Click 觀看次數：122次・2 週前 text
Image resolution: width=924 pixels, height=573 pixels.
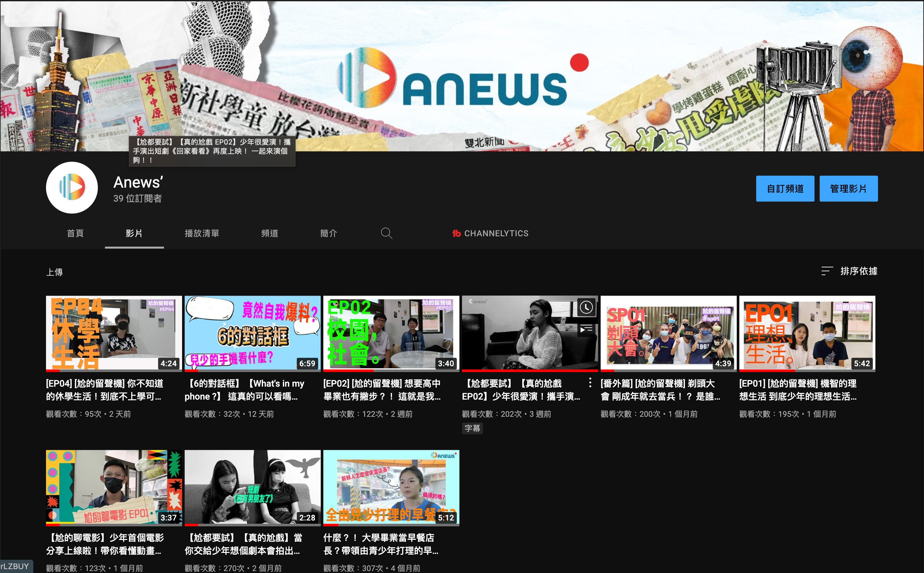coord(367,414)
